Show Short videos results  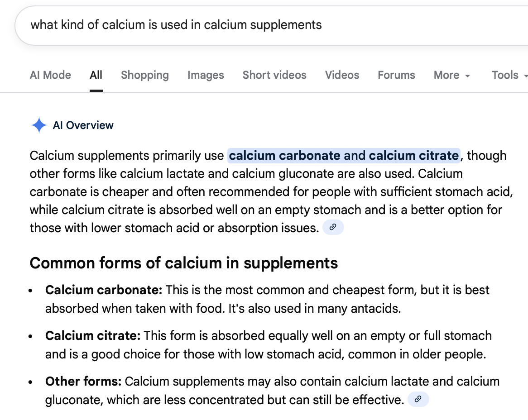pos(274,75)
